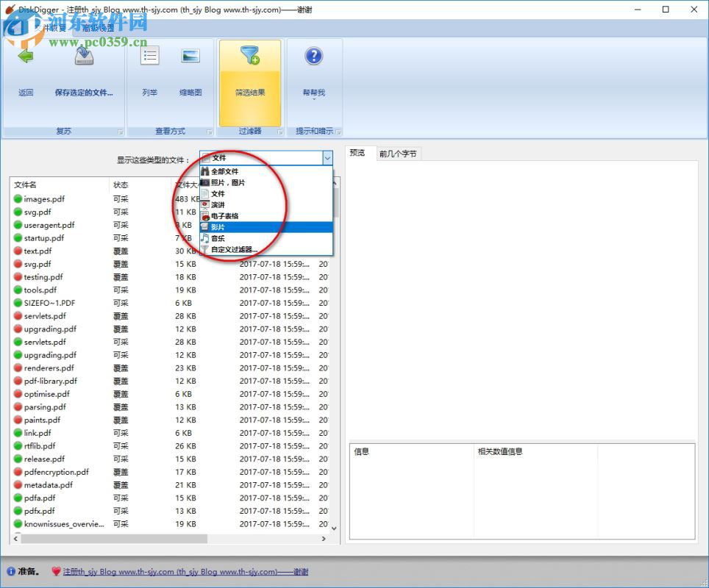Click the blue info icon beside 准备
The height and width of the screenshot is (588, 709).
11,572
